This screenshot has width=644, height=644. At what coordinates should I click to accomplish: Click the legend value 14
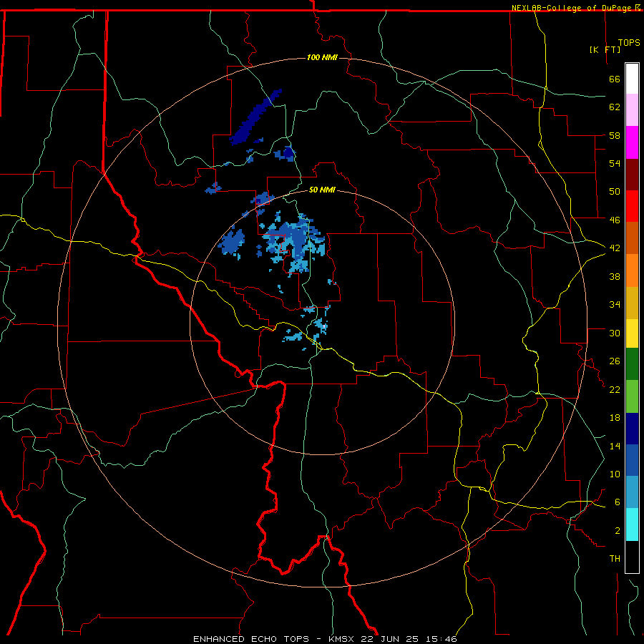coord(615,446)
